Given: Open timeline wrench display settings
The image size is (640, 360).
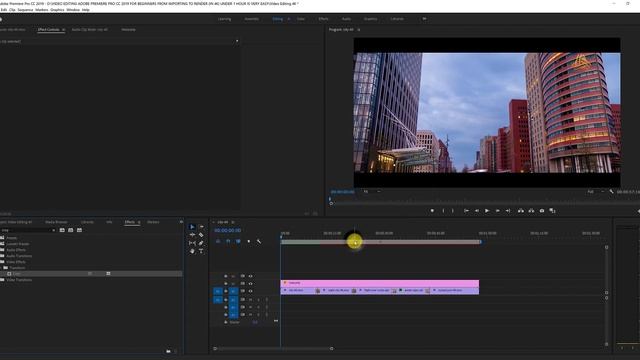Looking at the screenshot, I should click(259, 241).
